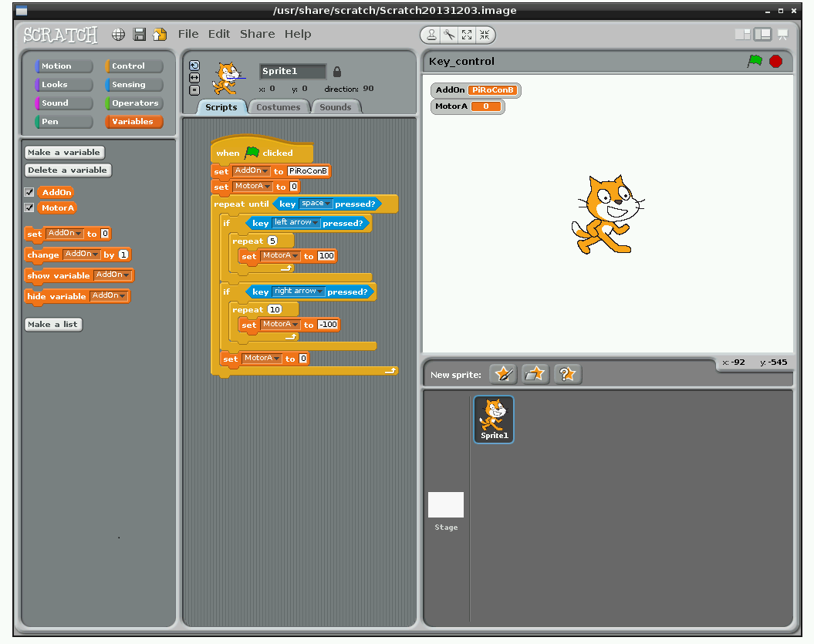This screenshot has height=644, width=814.
Task: Select the Duplicate stamp tool
Action: coord(431,35)
